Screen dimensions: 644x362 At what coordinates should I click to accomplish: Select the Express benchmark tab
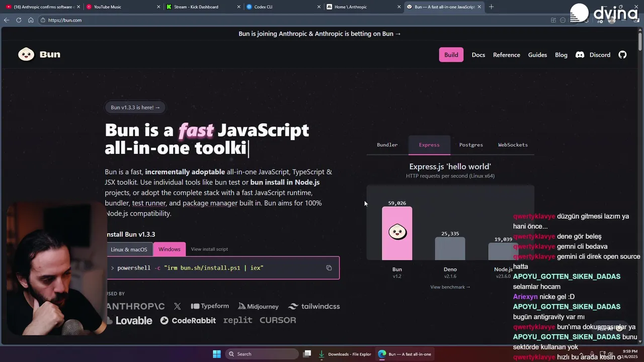click(x=429, y=145)
